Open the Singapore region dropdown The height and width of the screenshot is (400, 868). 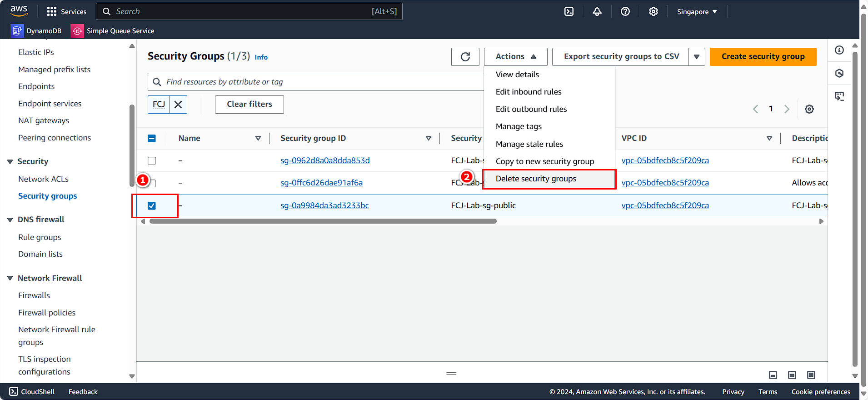coord(697,12)
